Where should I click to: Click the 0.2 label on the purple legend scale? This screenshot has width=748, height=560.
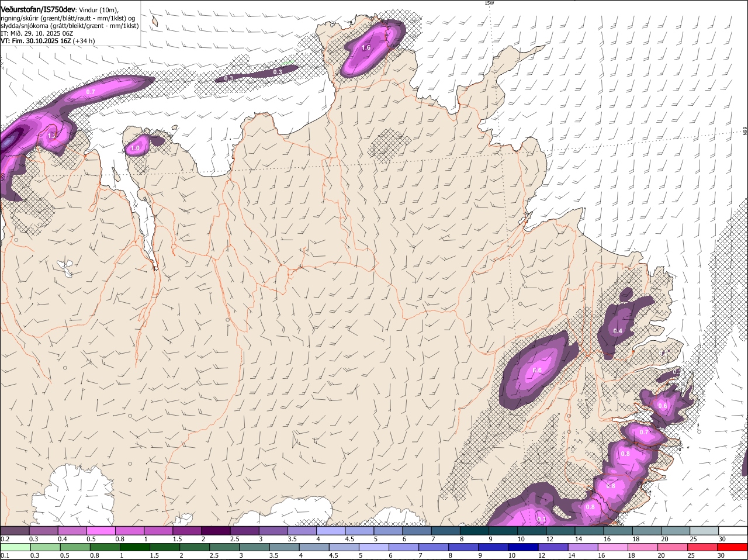(x=5, y=539)
